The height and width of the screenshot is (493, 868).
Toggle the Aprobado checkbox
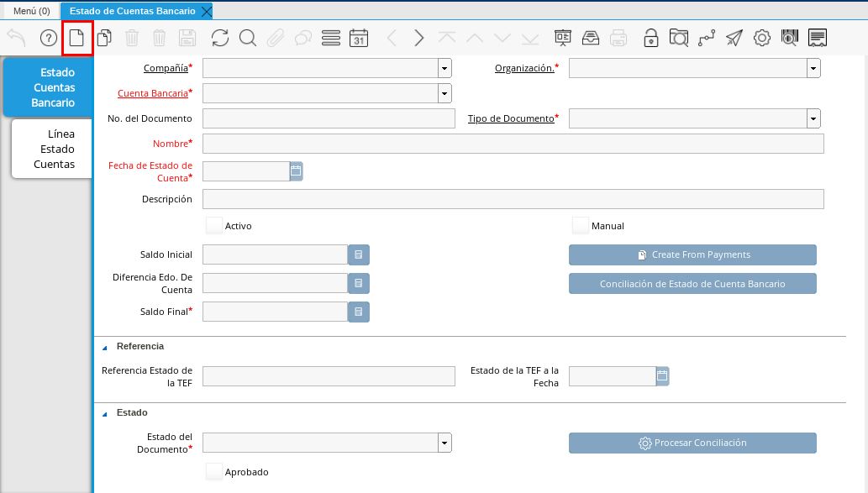[x=213, y=471]
